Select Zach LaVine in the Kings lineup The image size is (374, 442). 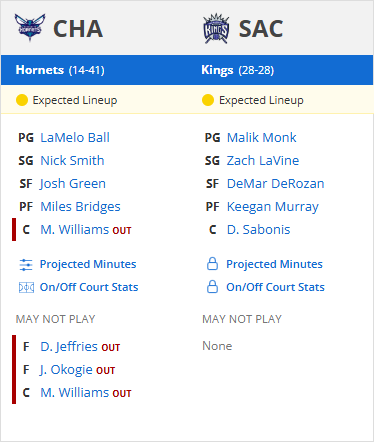point(263,161)
